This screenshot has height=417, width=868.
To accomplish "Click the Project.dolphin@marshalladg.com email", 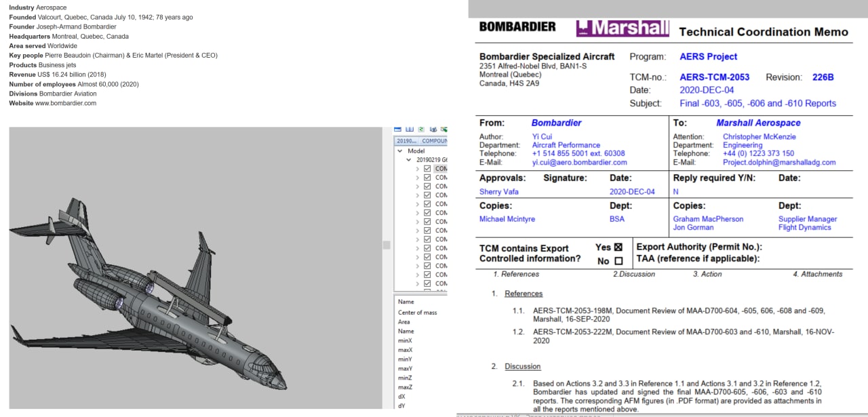I will (779, 163).
